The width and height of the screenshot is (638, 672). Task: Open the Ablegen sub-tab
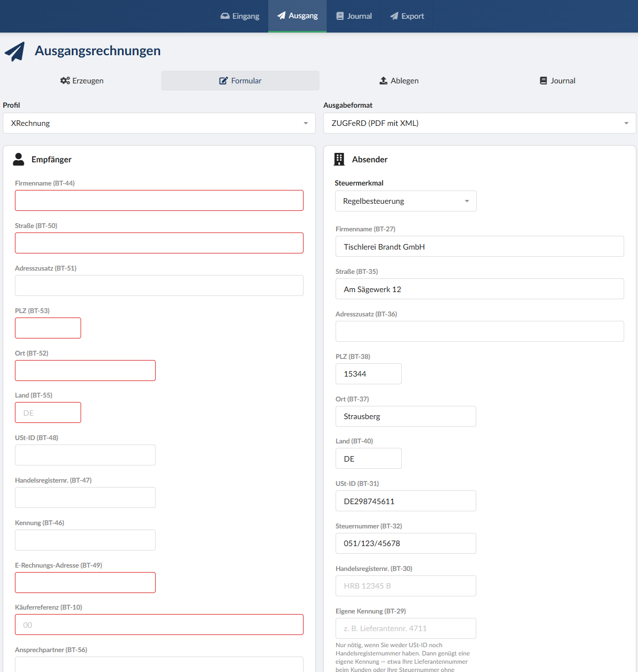pyautogui.click(x=398, y=81)
